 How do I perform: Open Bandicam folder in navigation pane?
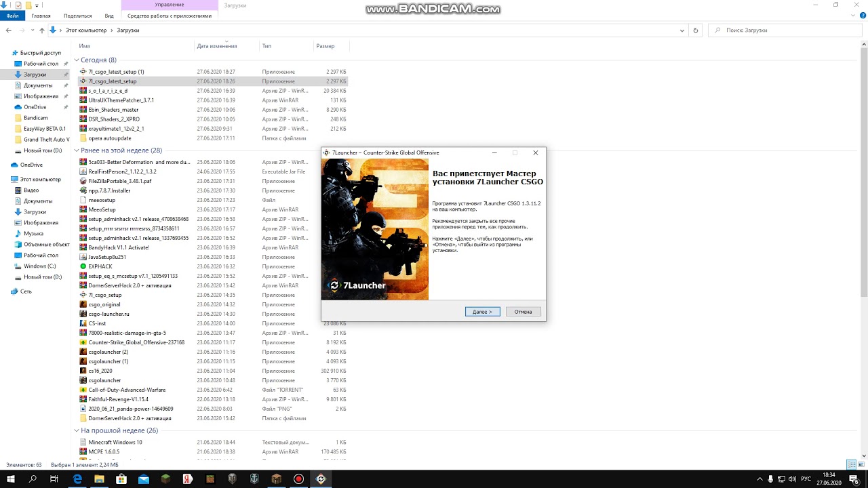[x=35, y=118]
